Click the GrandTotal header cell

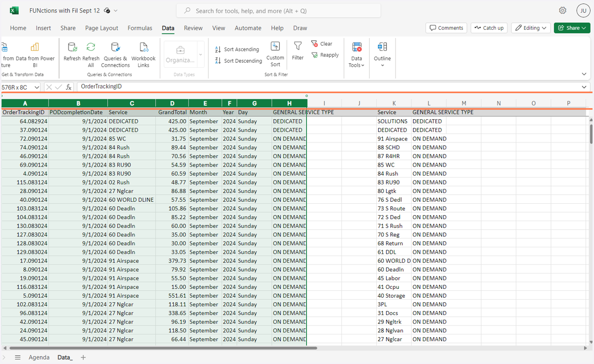click(172, 112)
